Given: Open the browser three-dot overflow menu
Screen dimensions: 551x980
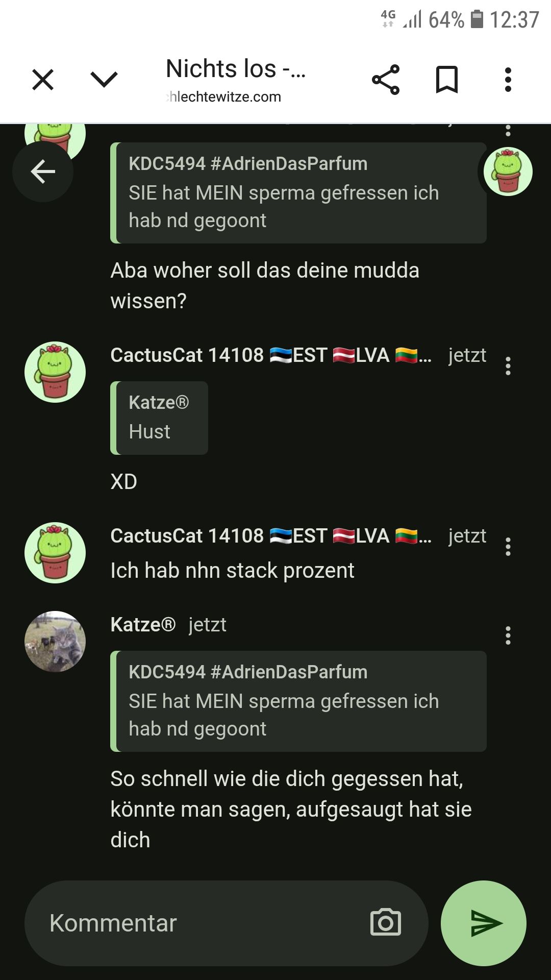Looking at the screenshot, I should (x=508, y=80).
